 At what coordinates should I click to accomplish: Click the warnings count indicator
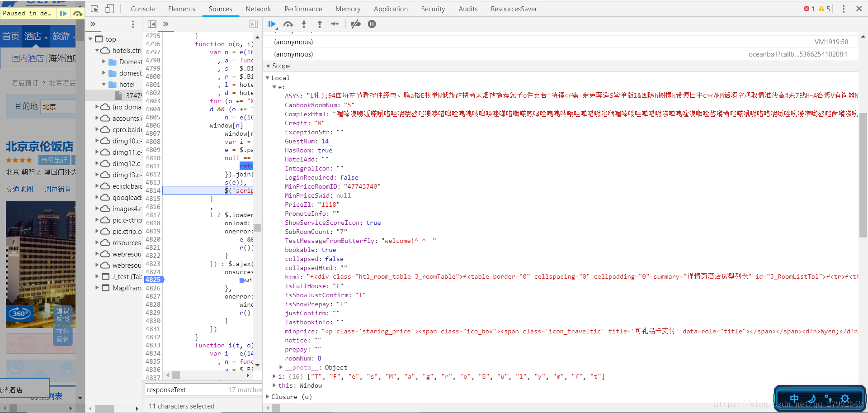(x=824, y=9)
